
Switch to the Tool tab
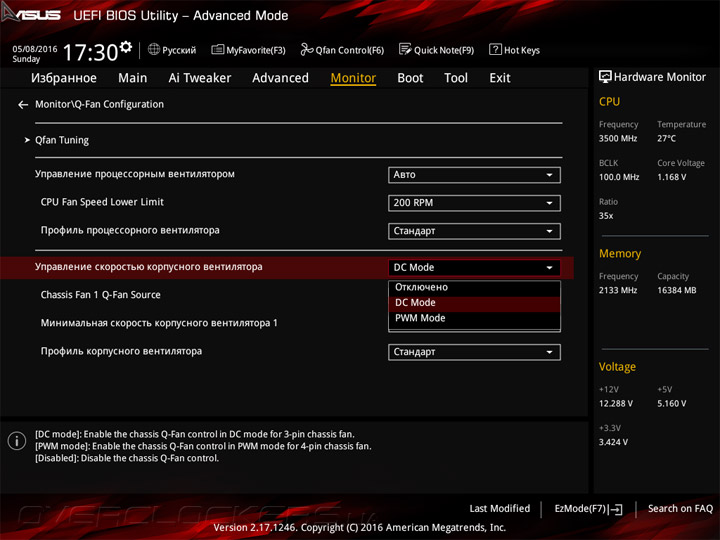(456, 78)
